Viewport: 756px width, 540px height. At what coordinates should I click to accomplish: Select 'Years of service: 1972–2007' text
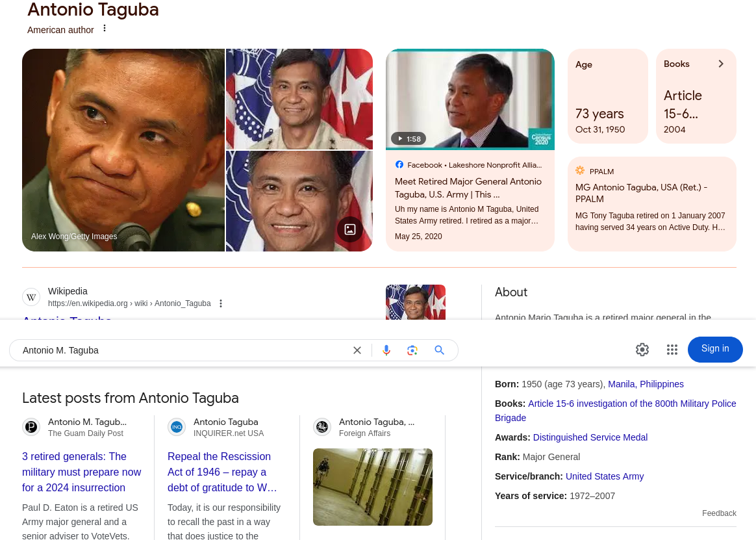tap(555, 496)
